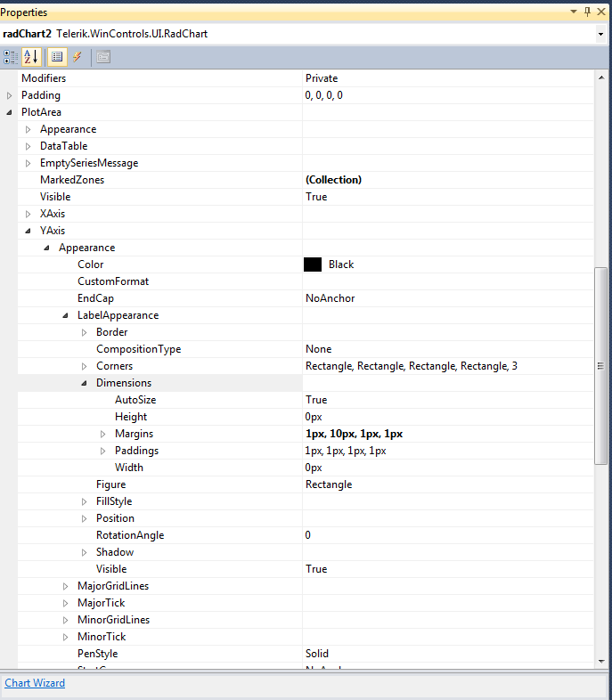Expand the MinorTick node
This screenshot has height=700, width=612.
point(66,637)
